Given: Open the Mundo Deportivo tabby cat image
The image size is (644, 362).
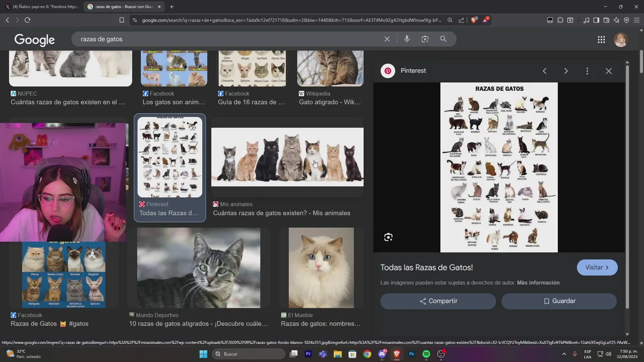Looking at the screenshot, I should (199, 268).
